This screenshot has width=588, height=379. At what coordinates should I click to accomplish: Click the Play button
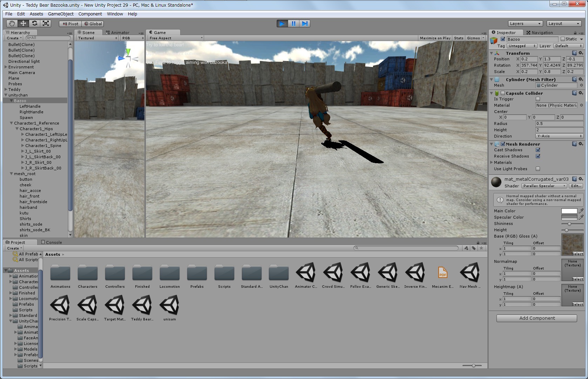pyautogui.click(x=282, y=24)
